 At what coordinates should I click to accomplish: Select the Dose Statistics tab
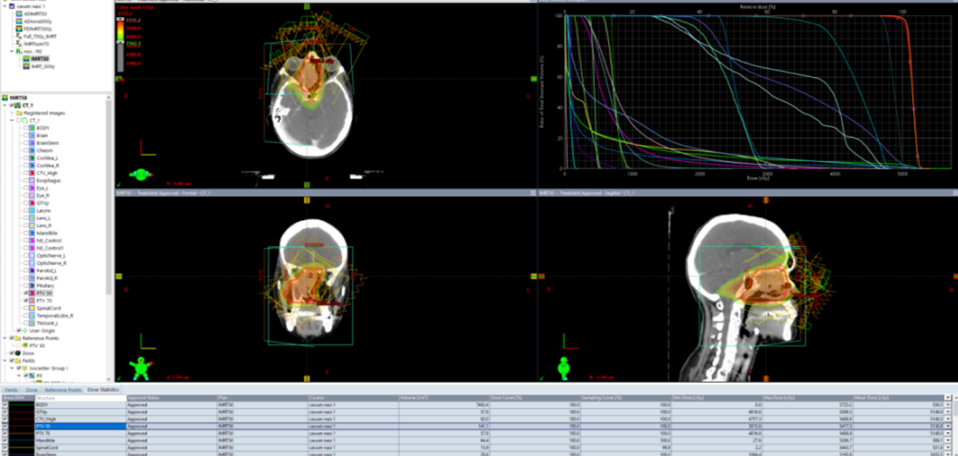pos(103,389)
